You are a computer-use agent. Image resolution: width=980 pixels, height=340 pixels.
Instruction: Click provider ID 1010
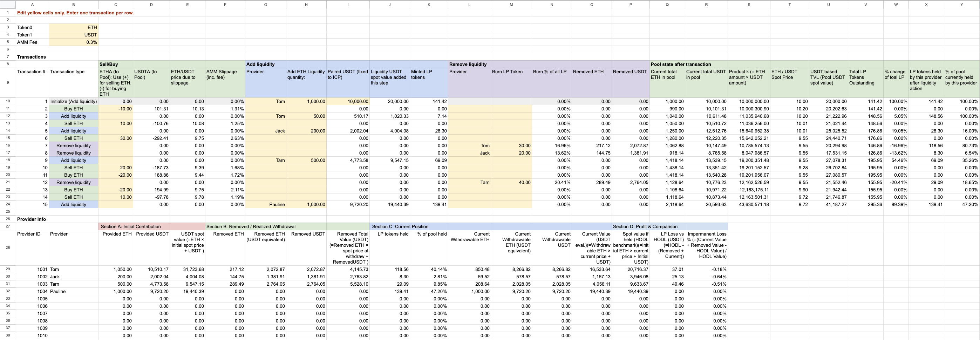point(32,335)
